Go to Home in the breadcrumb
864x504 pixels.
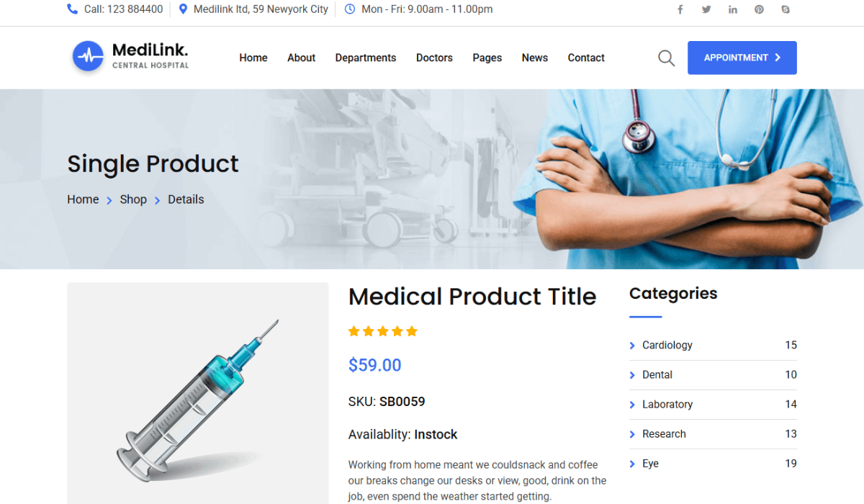tap(83, 199)
